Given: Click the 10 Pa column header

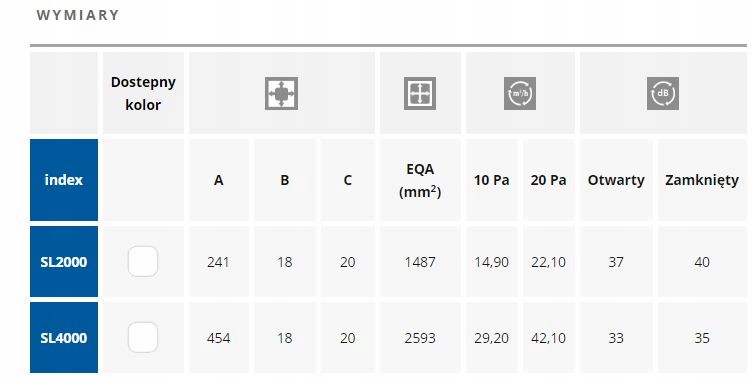Looking at the screenshot, I should pyautogui.click(x=491, y=180).
